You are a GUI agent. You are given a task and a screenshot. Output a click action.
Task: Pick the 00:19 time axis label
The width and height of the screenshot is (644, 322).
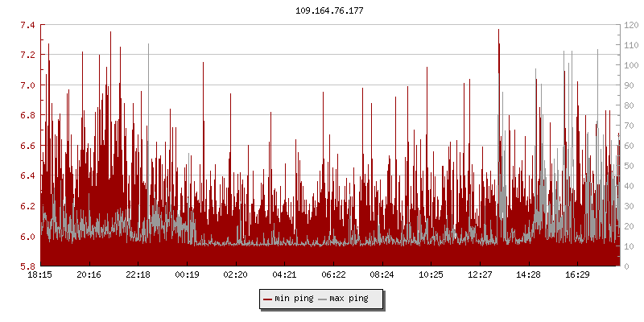[x=187, y=275]
